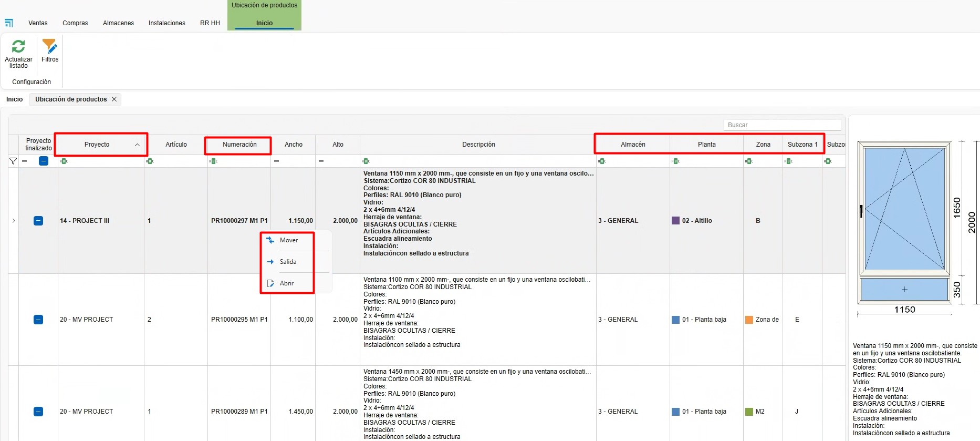
Task: Switch to the Inicio document tab
Action: click(x=14, y=99)
